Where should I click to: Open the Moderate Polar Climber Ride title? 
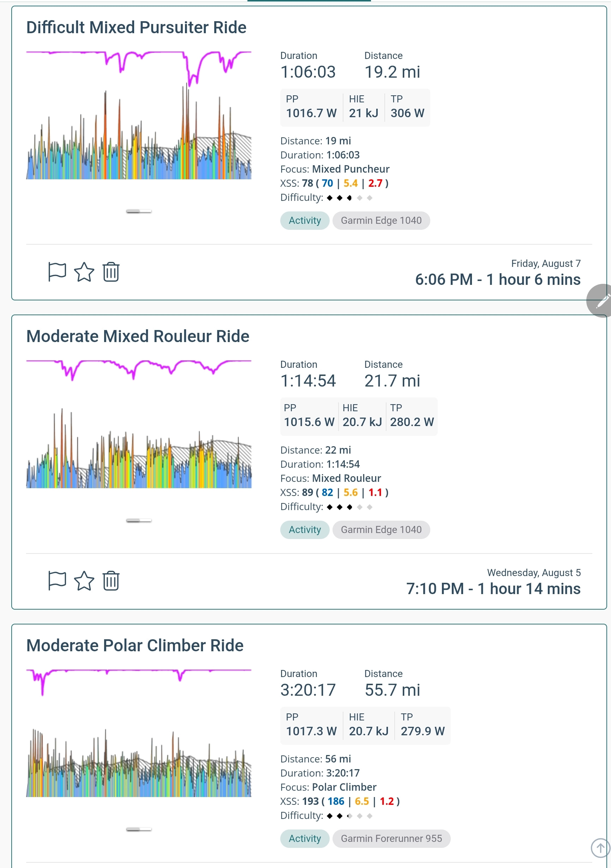click(134, 645)
